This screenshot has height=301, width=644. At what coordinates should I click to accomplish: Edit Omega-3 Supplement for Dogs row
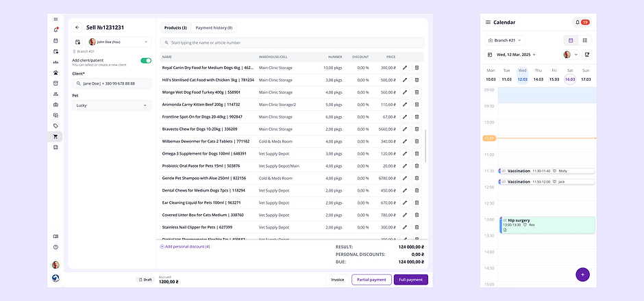tap(404, 154)
